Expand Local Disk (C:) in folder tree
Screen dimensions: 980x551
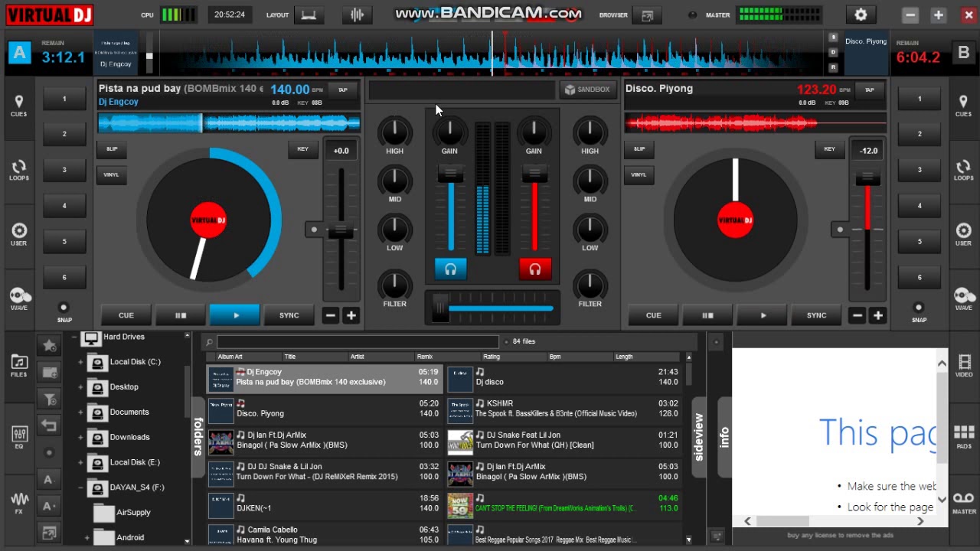click(80, 362)
